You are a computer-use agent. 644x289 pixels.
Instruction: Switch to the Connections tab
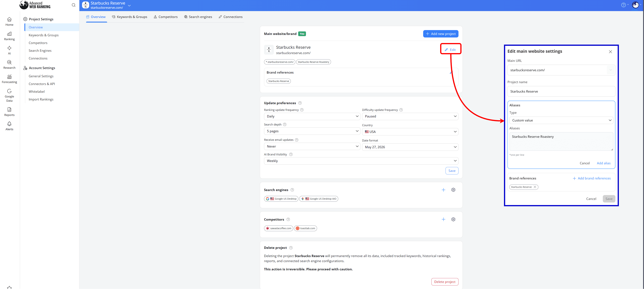coord(230,17)
